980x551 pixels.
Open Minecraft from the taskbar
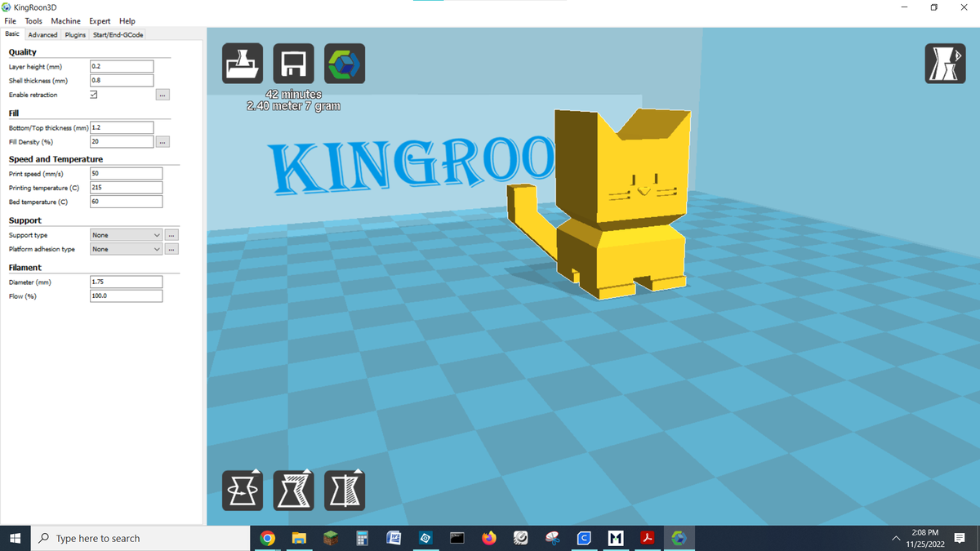point(331,538)
